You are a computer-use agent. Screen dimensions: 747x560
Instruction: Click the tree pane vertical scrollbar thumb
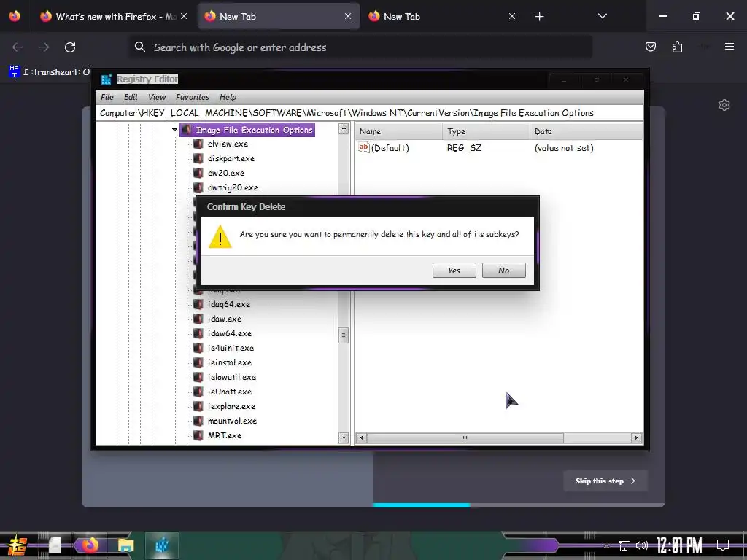344,335
